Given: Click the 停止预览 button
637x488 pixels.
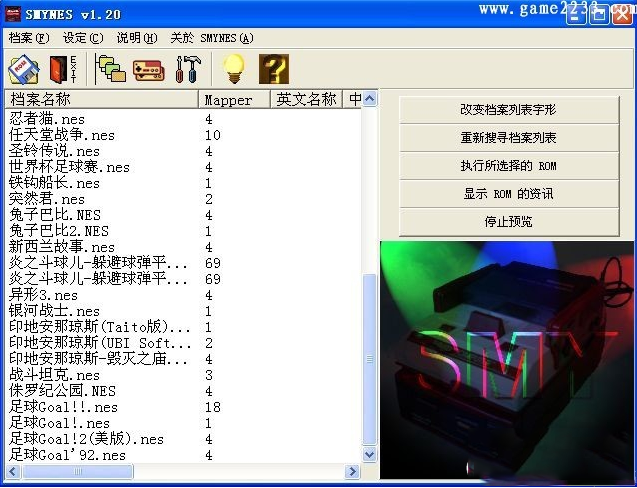Looking at the screenshot, I should pyautogui.click(x=509, y=222).
